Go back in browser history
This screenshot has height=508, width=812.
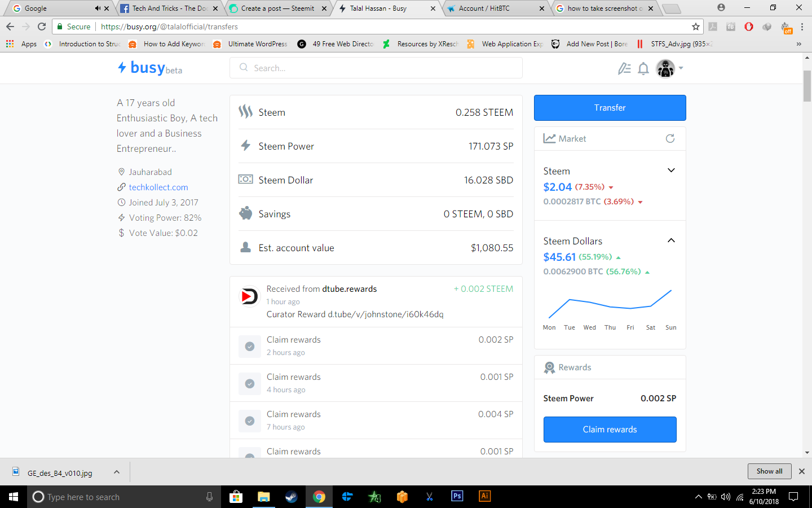pos(10,27)
